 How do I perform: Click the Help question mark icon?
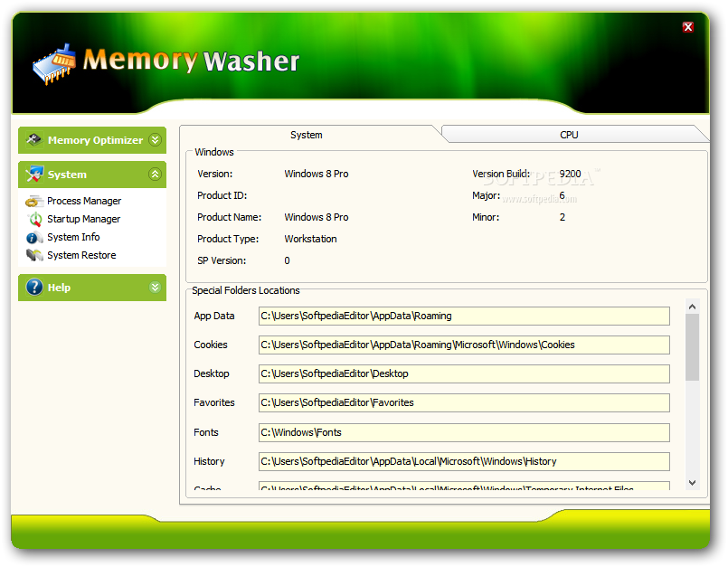pos(34,287)
